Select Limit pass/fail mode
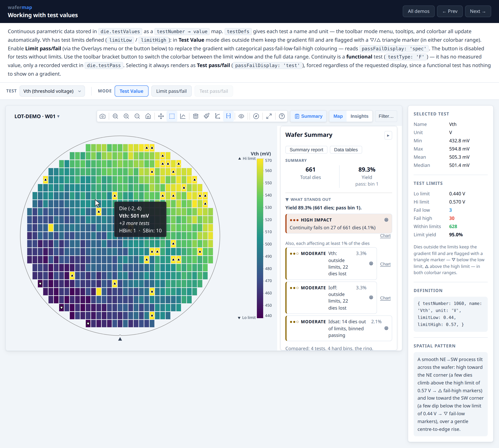499x448 pixels. pos(171,91)
